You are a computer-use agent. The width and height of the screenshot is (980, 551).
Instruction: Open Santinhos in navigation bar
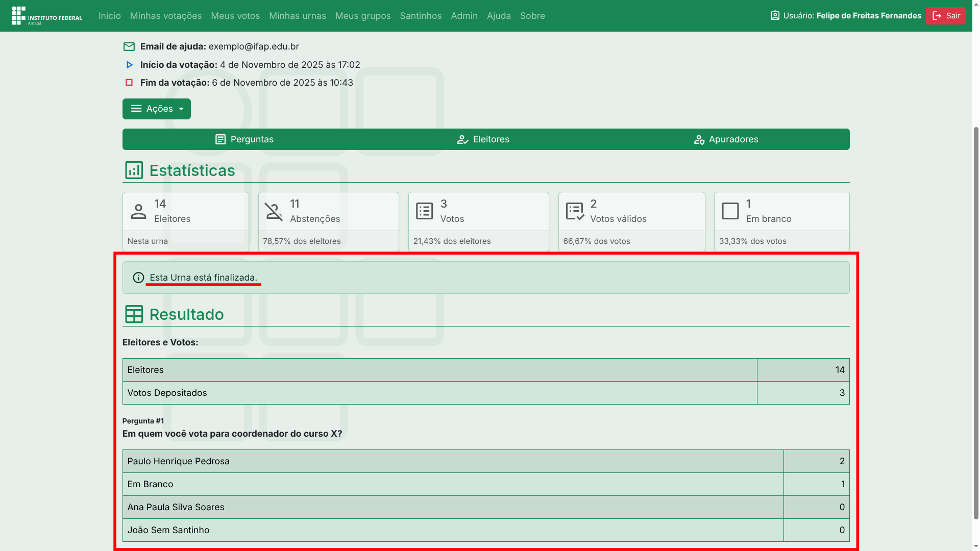tap(421, 16)
